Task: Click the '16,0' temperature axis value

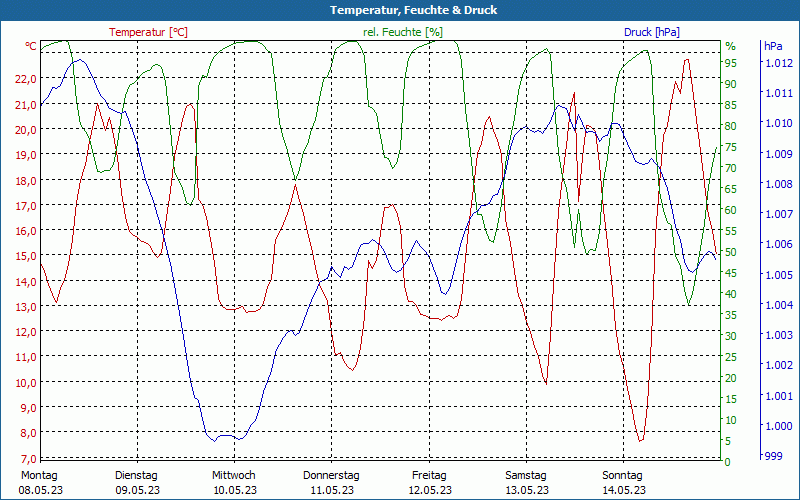Action: click(26, 231)
